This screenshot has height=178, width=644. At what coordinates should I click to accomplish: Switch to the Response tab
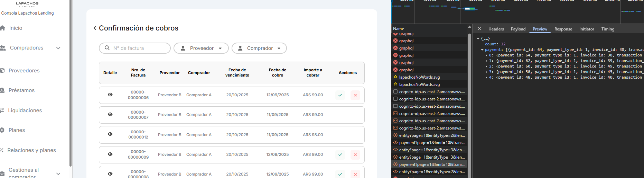pos(563,29)
